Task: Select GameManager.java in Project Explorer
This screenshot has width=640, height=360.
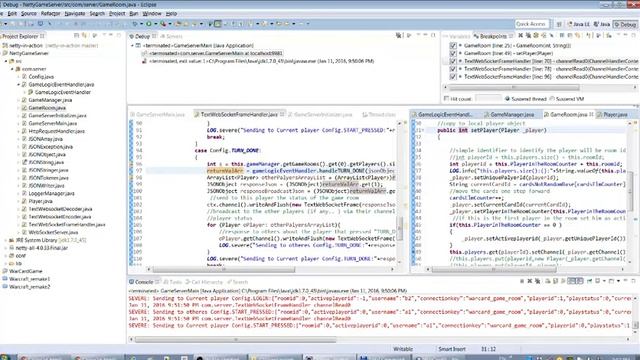Action: click(50, 100)
